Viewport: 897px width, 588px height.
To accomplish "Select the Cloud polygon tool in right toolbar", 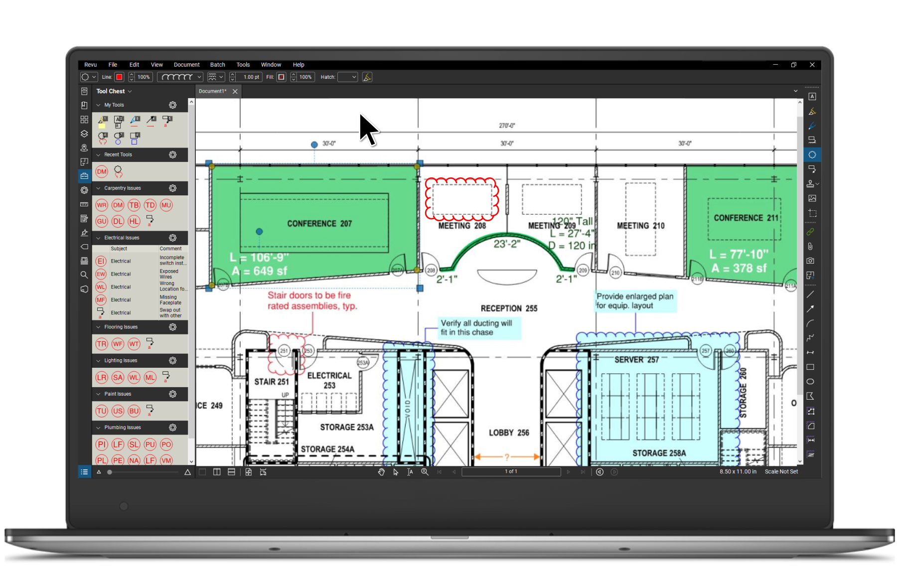I will 811,154.
